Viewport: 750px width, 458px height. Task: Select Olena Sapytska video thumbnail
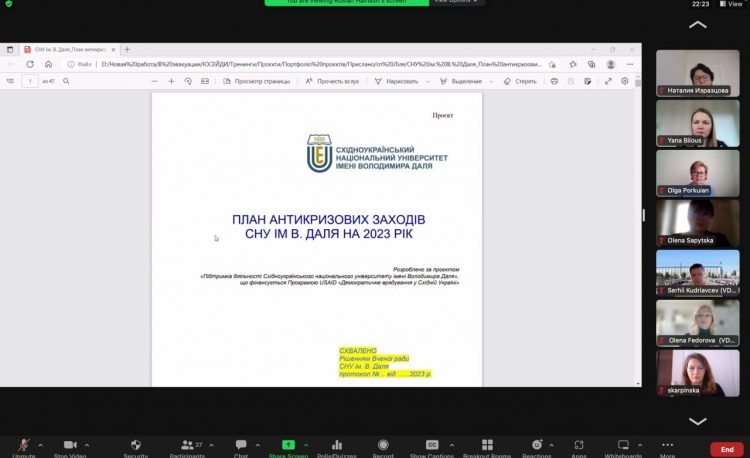click(697, 223)
